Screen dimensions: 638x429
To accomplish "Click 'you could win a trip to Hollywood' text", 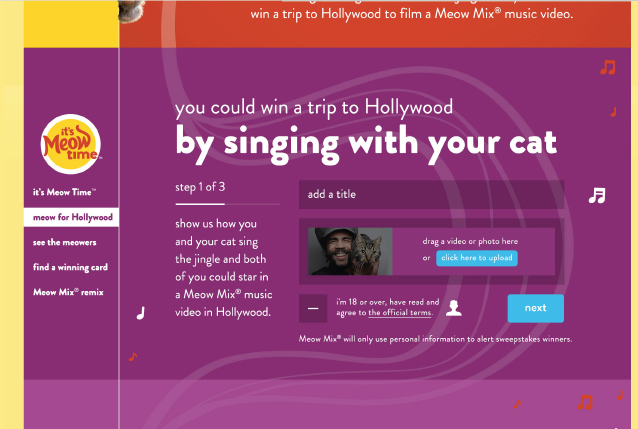I will pos(314,107).
